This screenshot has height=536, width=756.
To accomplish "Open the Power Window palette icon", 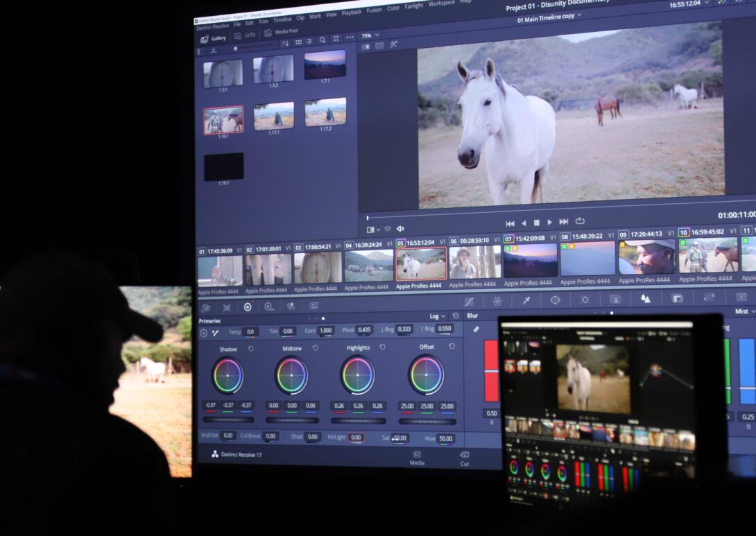I will (x=555, y=300).
